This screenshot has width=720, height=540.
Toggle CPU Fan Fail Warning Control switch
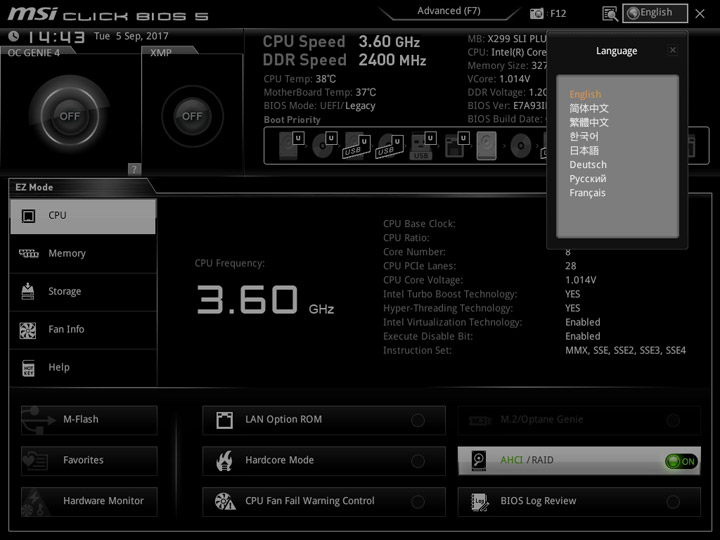[x=418, y=501]
